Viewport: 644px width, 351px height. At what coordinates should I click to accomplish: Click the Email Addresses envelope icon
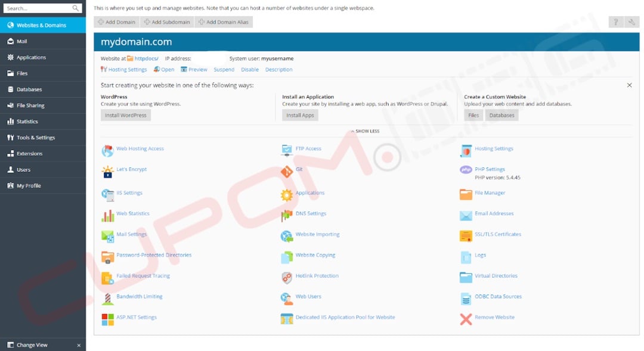tap(466, 216)
